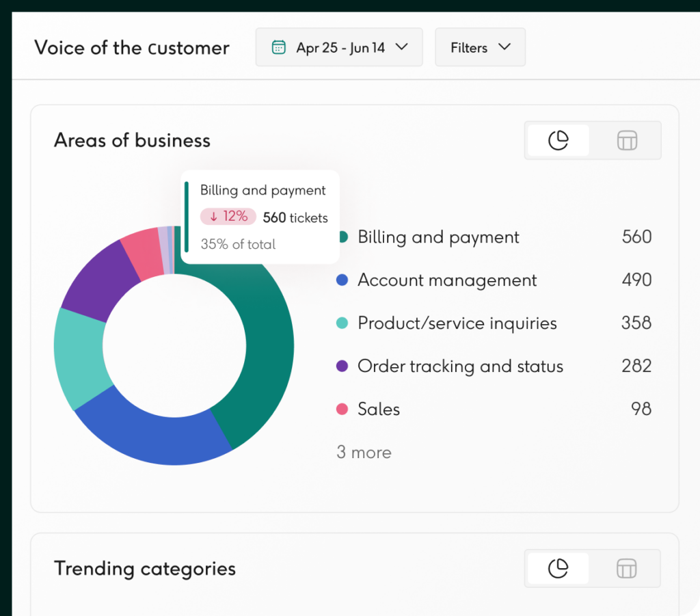The height and width of the screenshot is (616, 700).
Task: Select the pie chart view for Areas of business
Action: pyautogui.click(x=558, y=140)
